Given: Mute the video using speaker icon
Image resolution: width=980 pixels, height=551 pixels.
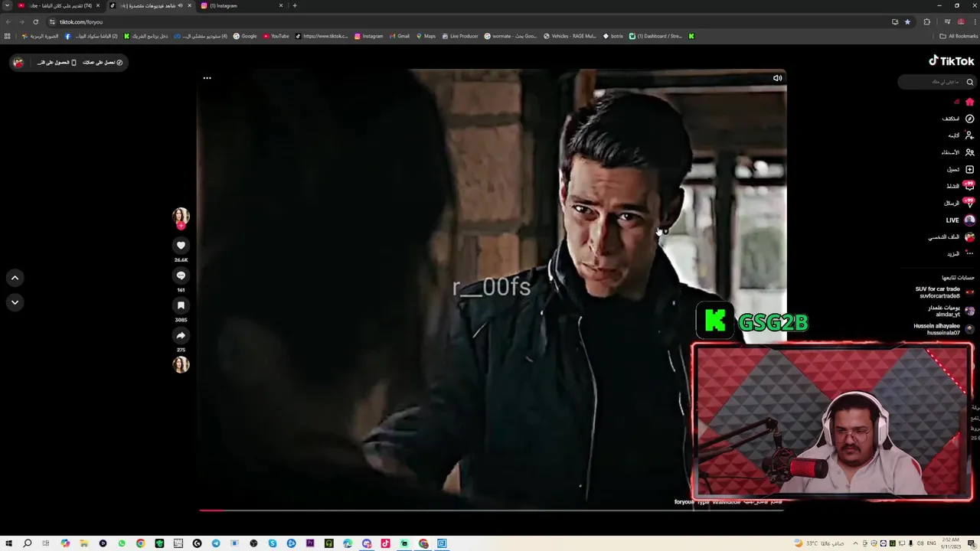Looking at the screenshot, I should click(x=777, y=78).
